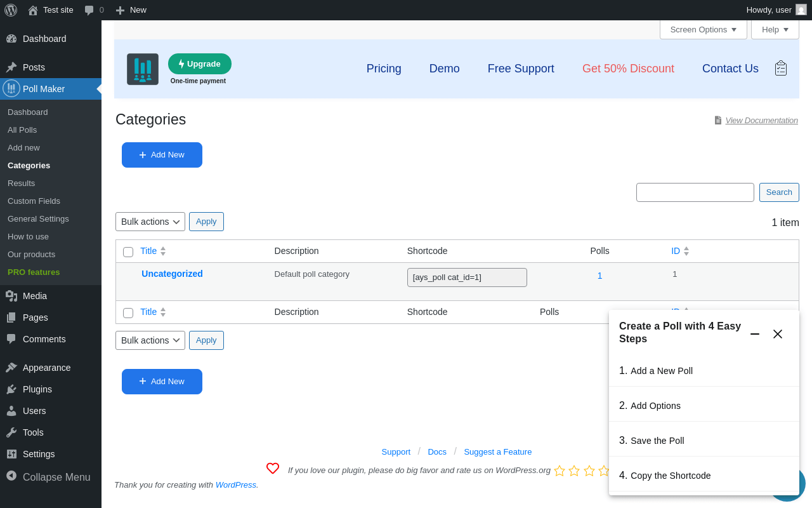The width and height of the screenshot is (812, 508).
Task: Open the Comments menu in sidebar
Action: [51, 339]
